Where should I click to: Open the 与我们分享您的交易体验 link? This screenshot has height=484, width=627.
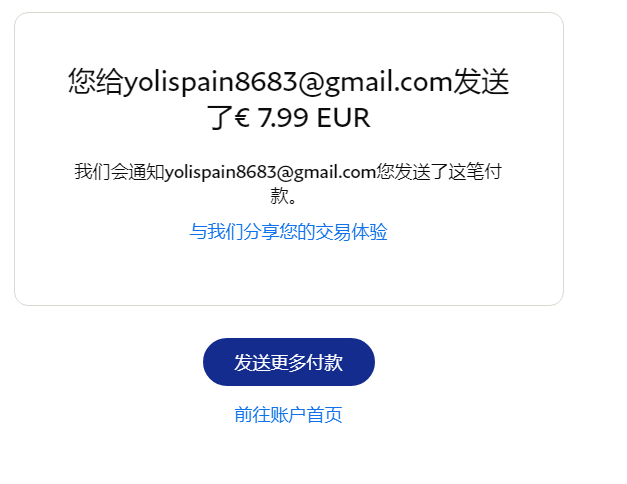tap(288, 232)
